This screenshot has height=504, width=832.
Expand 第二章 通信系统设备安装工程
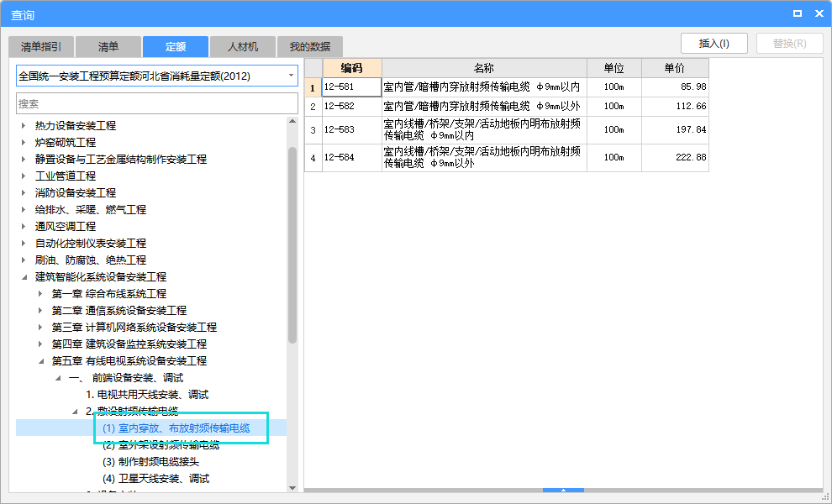click(x=40, y=310)
